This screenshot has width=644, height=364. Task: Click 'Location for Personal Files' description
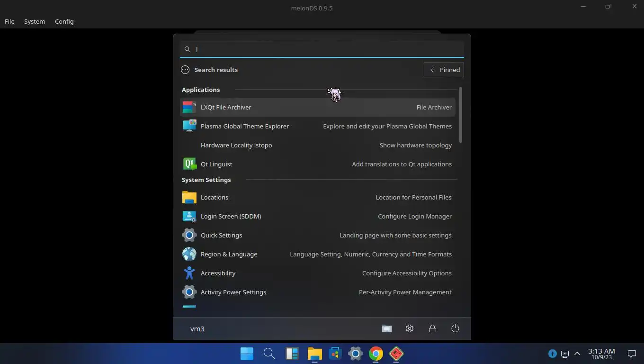[x=413, y=197]
